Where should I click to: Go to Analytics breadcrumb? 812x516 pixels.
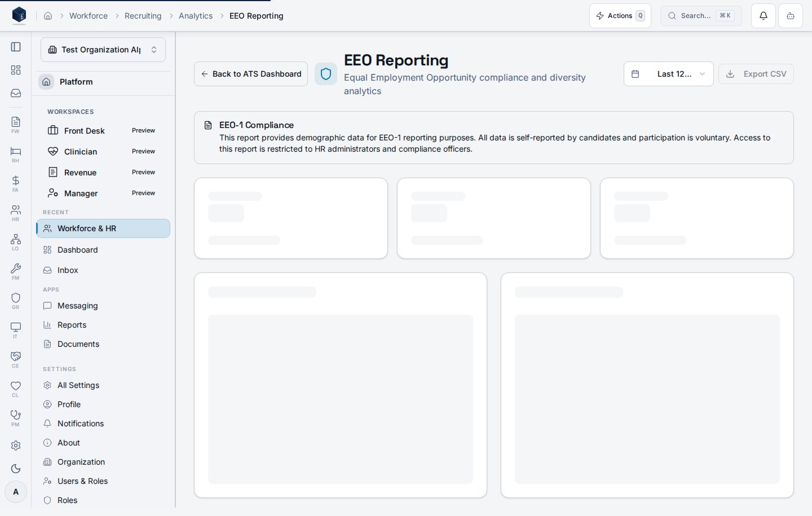coord(196,16)
